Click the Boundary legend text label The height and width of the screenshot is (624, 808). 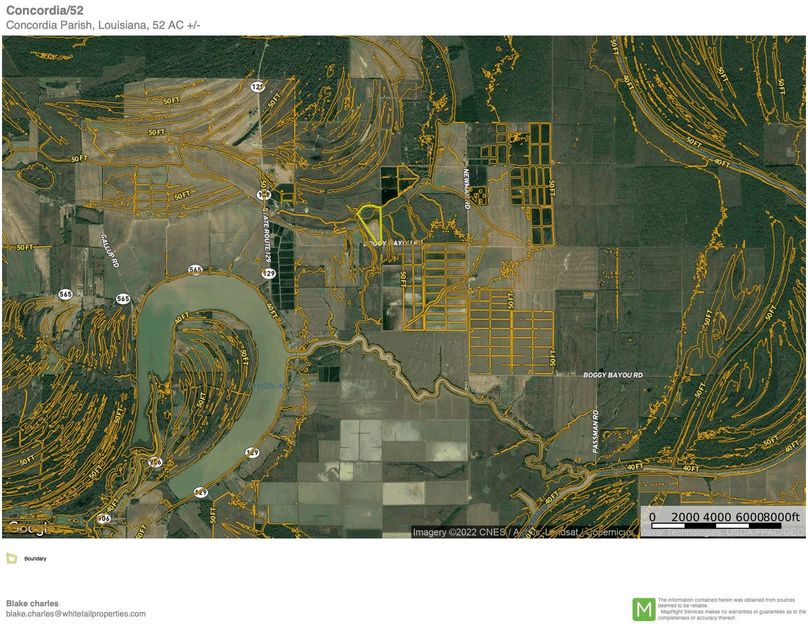[35, 558]
